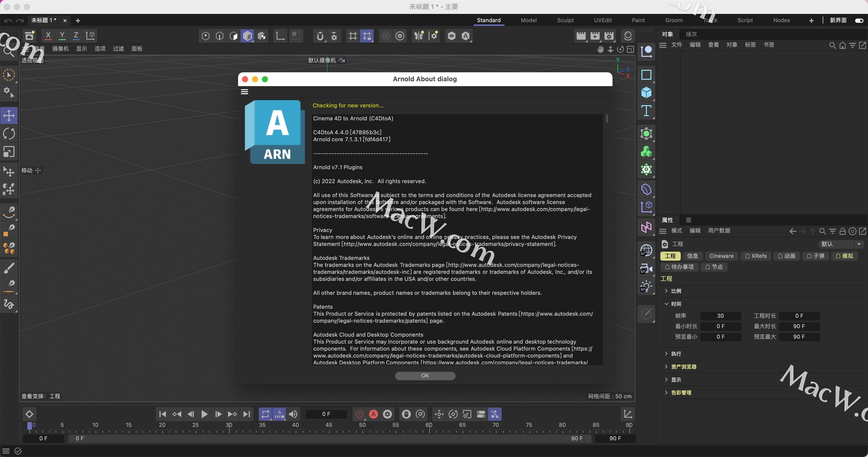Image resolution: width=868 pixels, height=457 pixels.
Task: Click the 帧率 field showing 30
Action: point(721,316)
